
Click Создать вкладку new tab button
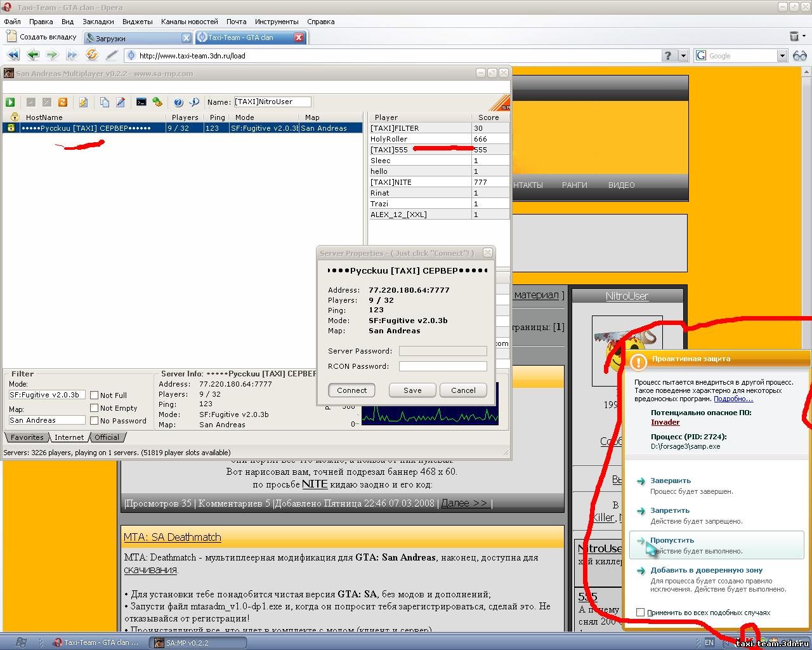(41, 37)
